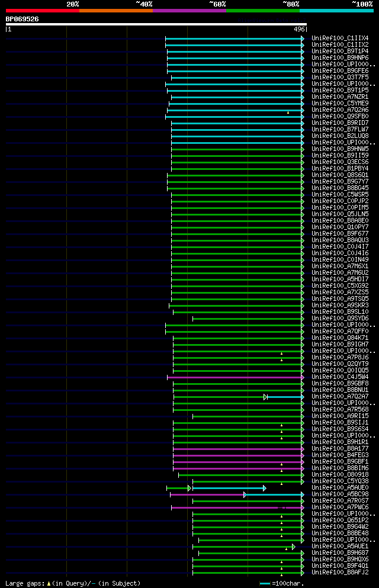
Task: Select the BP069526 query name
Action: click(22, 19)
